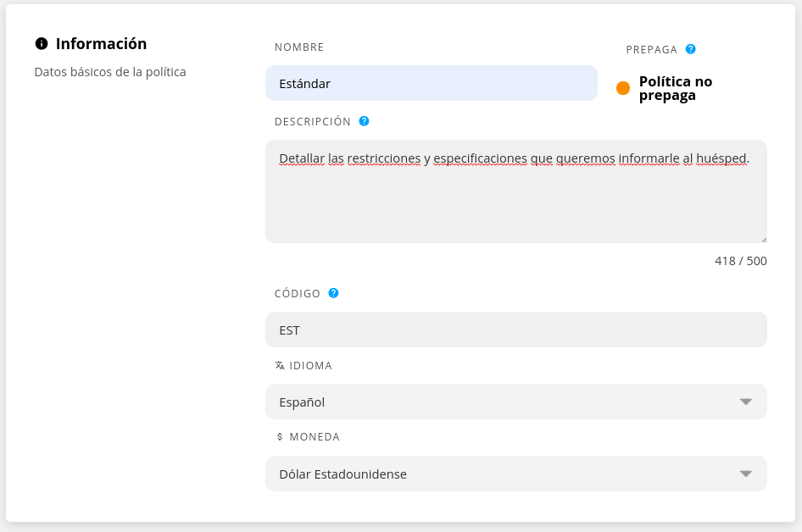Click the DESCRIPCIÓN field label
Image resolution: width=802 pixels, height=532 pixels.
(312, 122)
